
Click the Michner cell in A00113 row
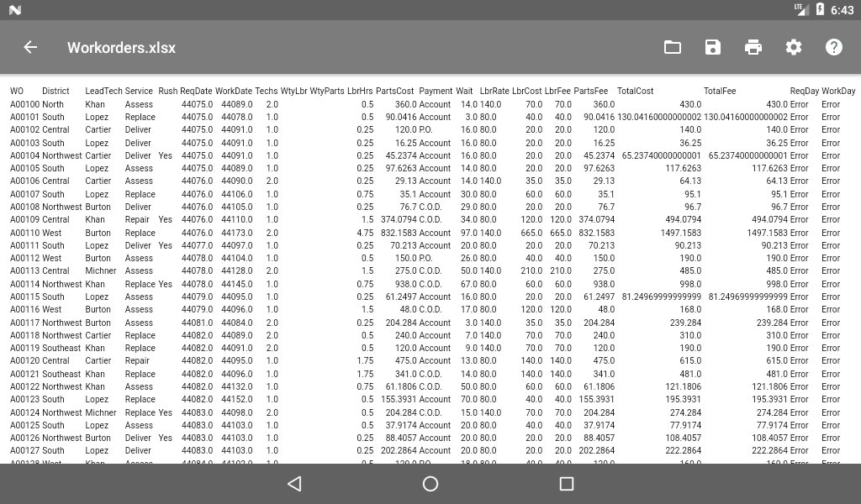tap(101, 271)
